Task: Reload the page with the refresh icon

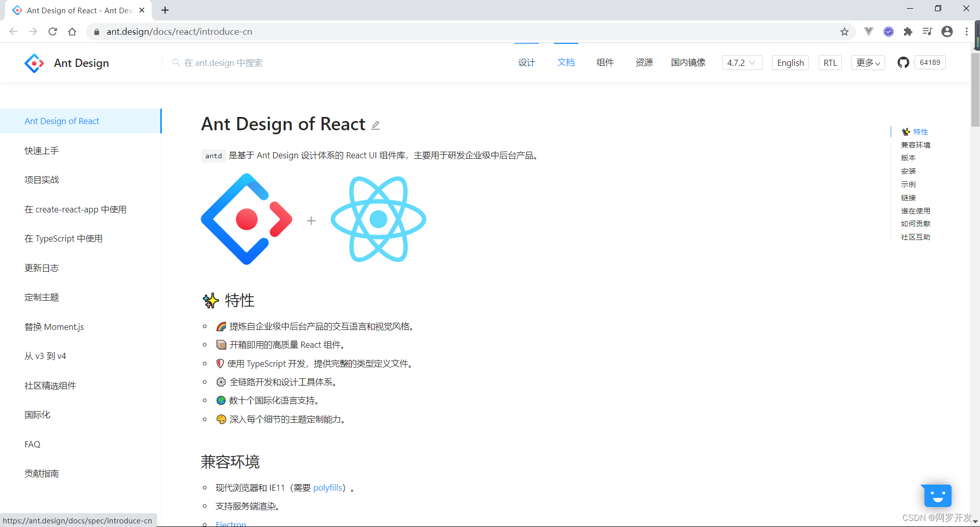Action: pyautogui.click(x=53, y=32)
